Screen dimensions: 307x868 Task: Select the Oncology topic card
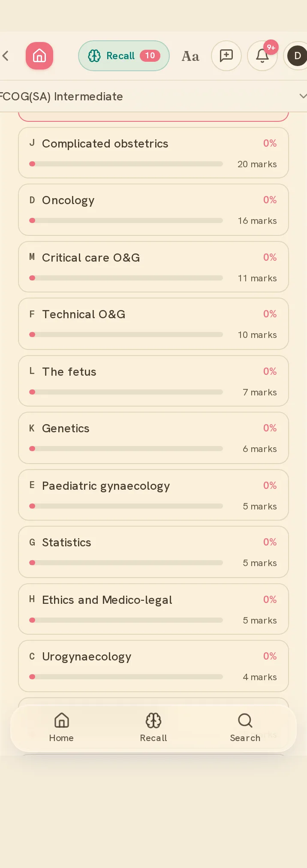(x=153, y=210)
